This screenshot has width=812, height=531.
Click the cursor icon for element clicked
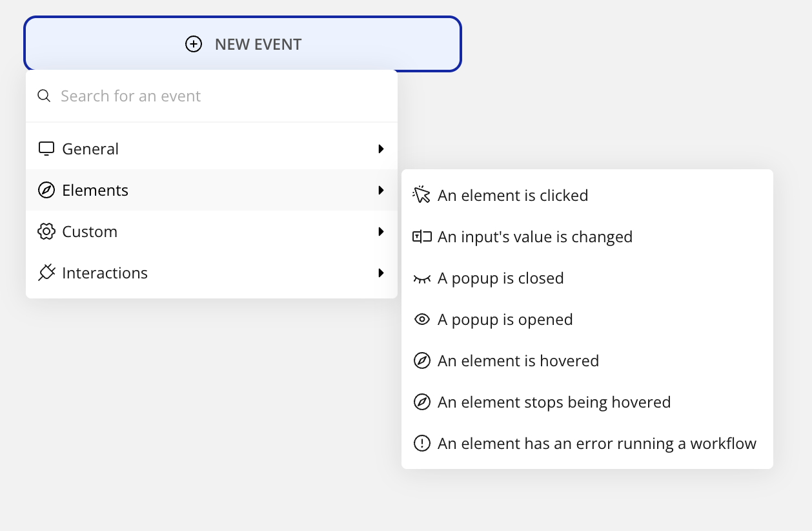click(x=421, y=195)
